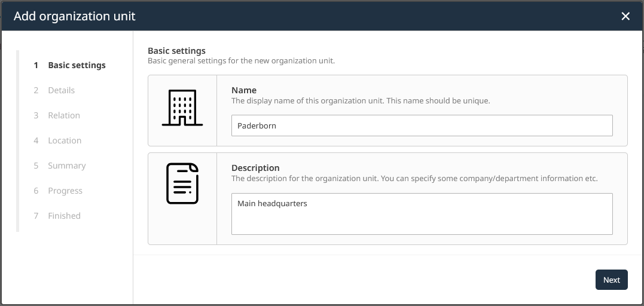Jump to the Relation step
Image resolution: width=644 pixels, height=306 pixels.
click(x=63, y=115)
